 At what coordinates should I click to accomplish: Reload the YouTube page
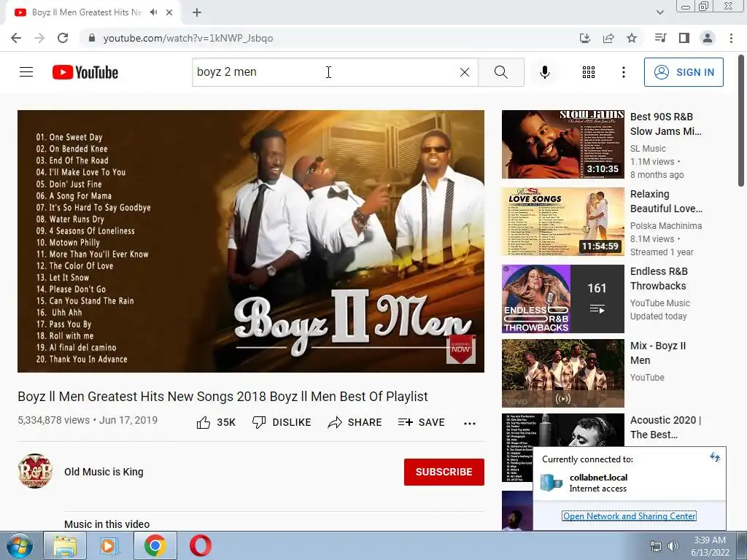63,38
